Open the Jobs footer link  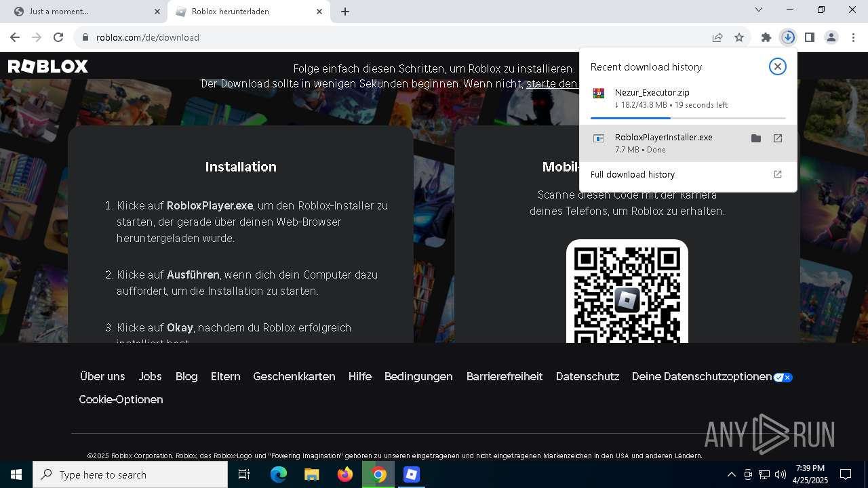(x=150, y=377)
